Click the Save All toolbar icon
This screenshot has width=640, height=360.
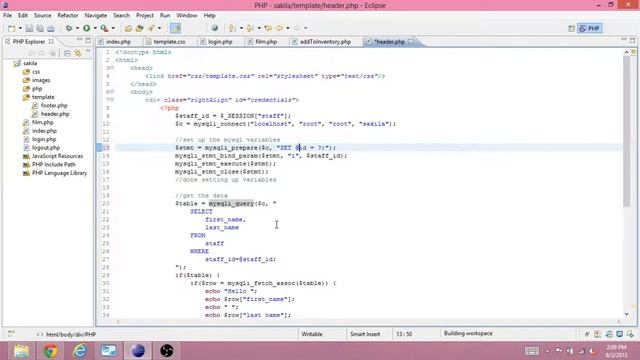click(x=40, y=28)
